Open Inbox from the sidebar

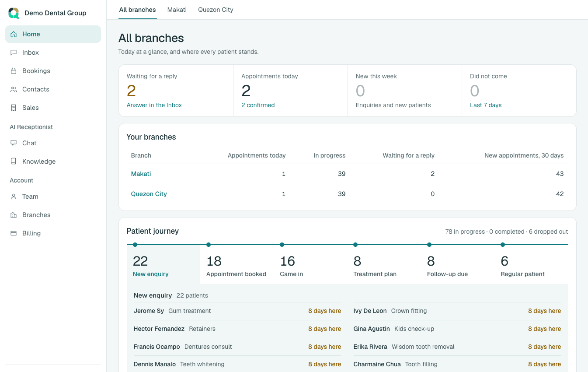click(53, 53)
